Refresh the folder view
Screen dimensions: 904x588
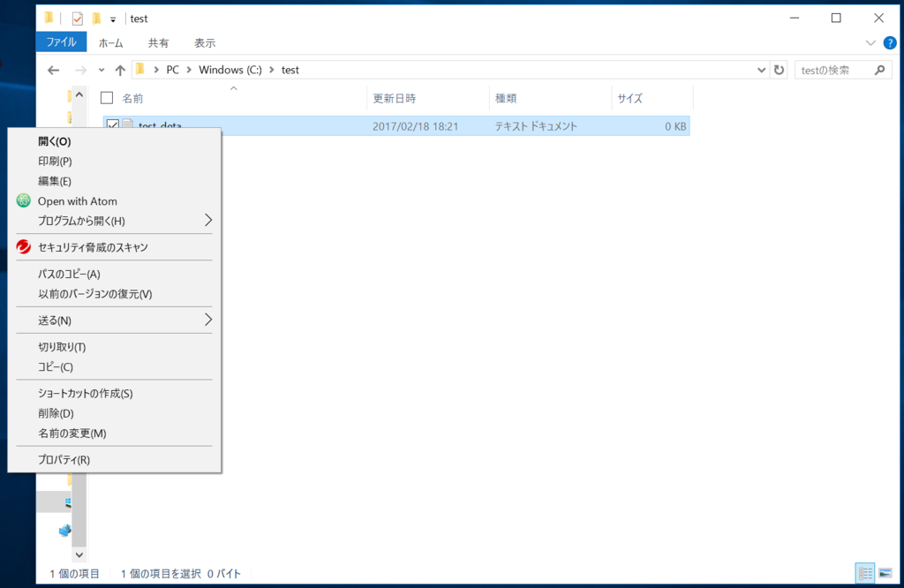(779, 70)
